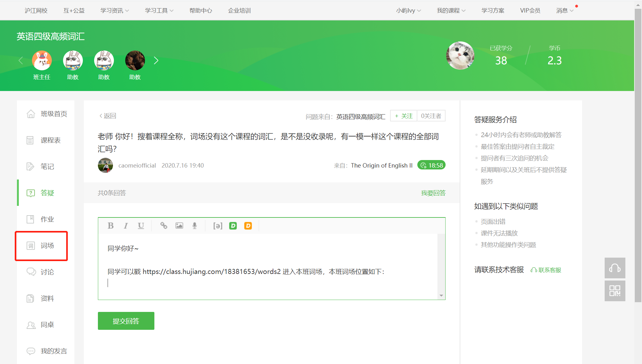642x364 pixels.
Task: Toggle italic formatting in reply editor
Action: pyautogui.click(x=126, y=226)
